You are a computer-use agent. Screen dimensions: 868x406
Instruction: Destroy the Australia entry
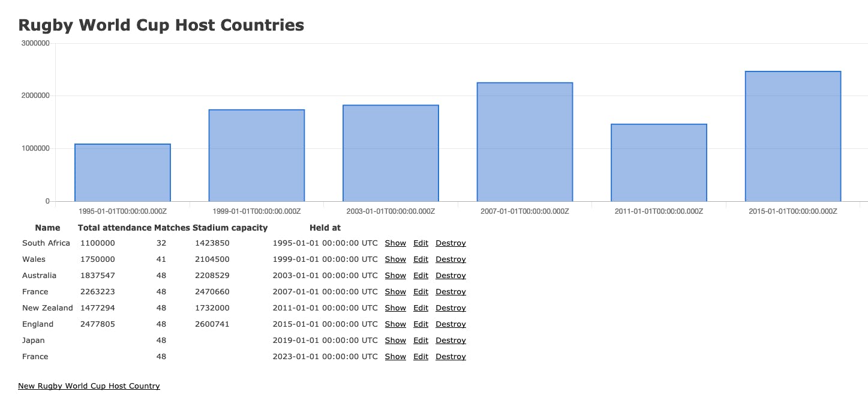(x=450, y=275)
